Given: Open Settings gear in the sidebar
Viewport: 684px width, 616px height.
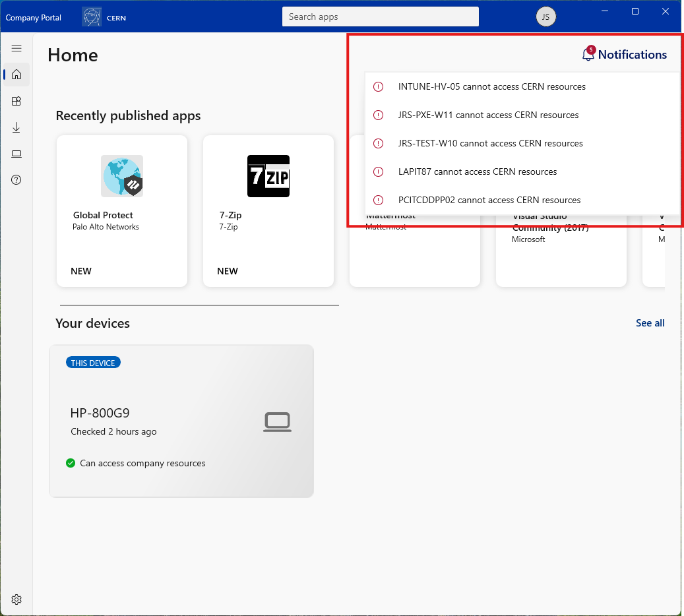Looking at the screenshot, I should point(16,600).
